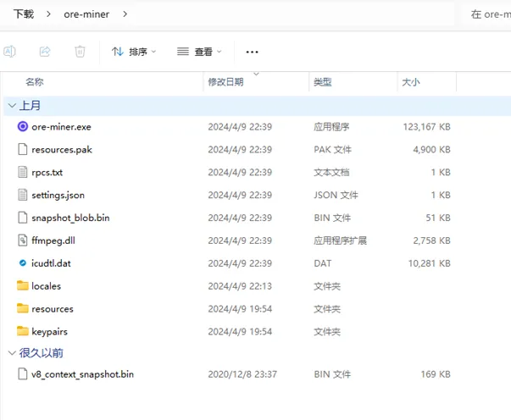
Task: Click the search box for ore-miner
Action: click(490, 14)
